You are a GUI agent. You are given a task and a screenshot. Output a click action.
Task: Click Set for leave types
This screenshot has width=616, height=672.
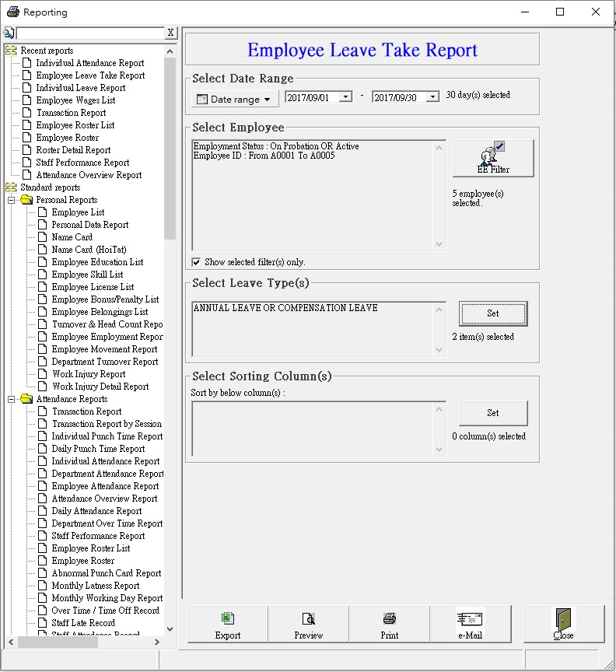coord(493,313)
